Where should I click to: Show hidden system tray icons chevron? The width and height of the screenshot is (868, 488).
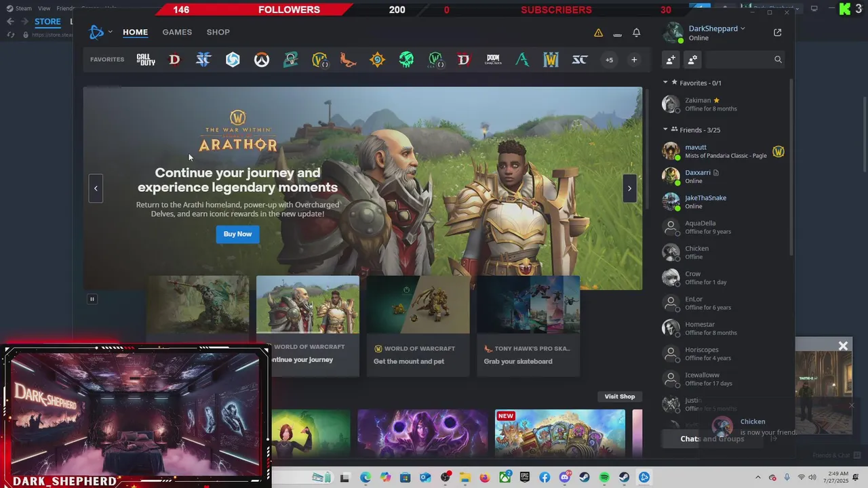point(757,478)
